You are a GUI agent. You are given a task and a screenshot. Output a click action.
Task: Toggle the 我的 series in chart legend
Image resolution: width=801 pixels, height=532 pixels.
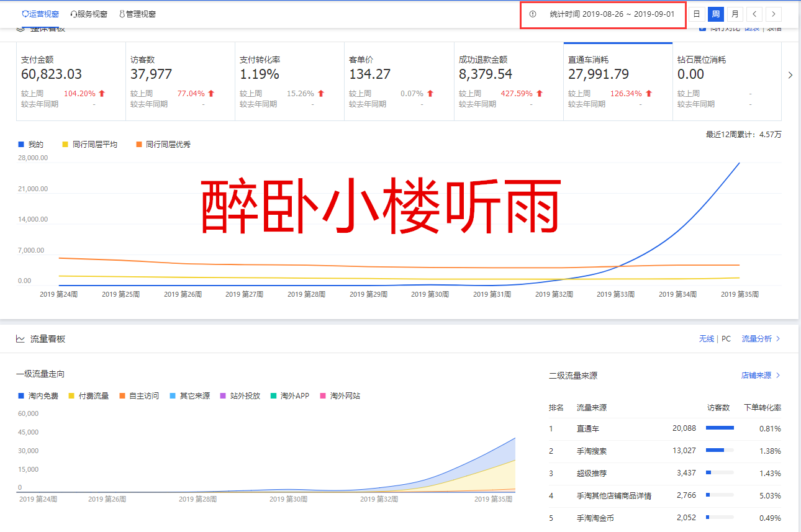[x=30, y=144]
